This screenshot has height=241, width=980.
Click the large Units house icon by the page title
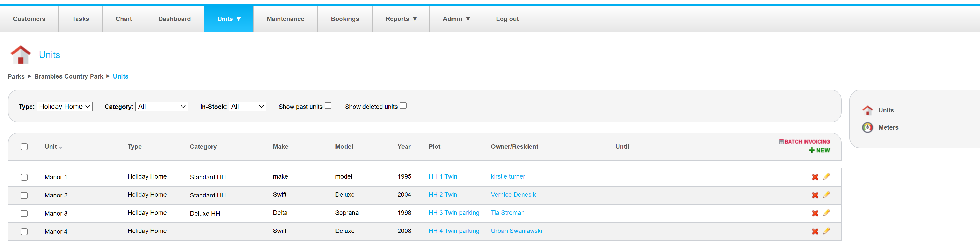coord(20,55)
